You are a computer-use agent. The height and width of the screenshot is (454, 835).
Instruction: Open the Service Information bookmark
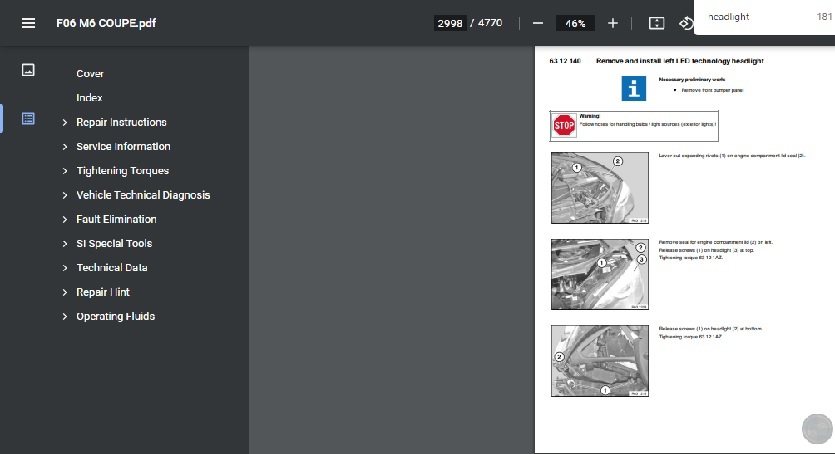123,146
